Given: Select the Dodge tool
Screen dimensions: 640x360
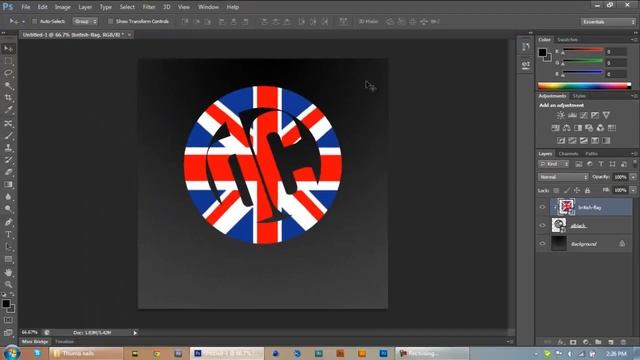Looking at the screenshot, I should coord(8,209).
